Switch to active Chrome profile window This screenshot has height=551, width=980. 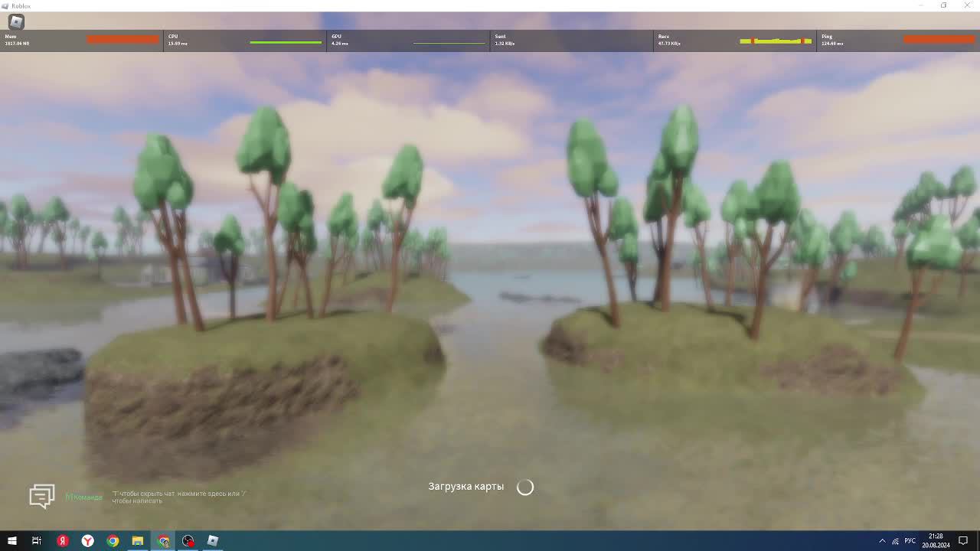pyautogui.click(x=163, y=541)
